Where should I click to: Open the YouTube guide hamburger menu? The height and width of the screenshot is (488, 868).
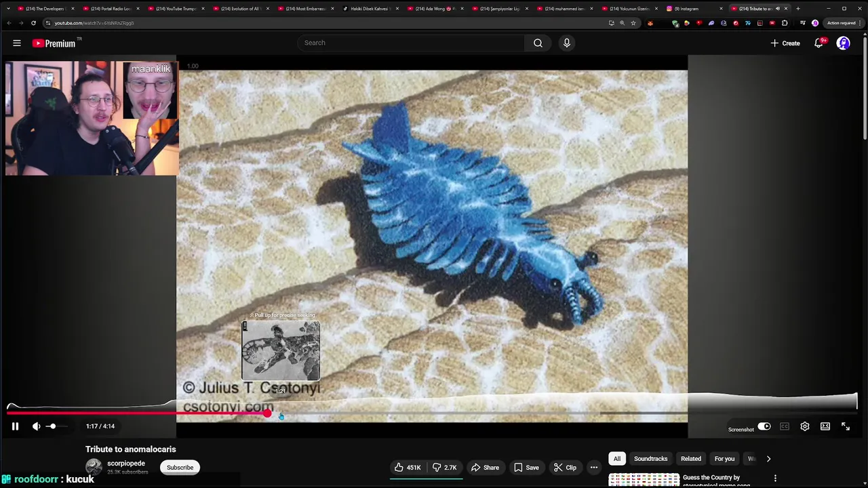tap(17, 43)
